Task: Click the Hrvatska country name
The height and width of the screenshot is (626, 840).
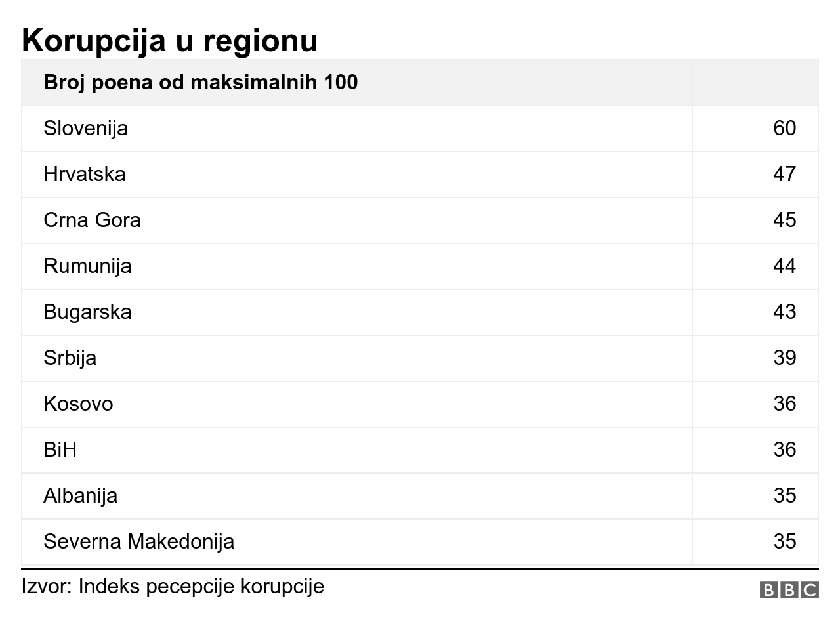Action: [84, 174]
